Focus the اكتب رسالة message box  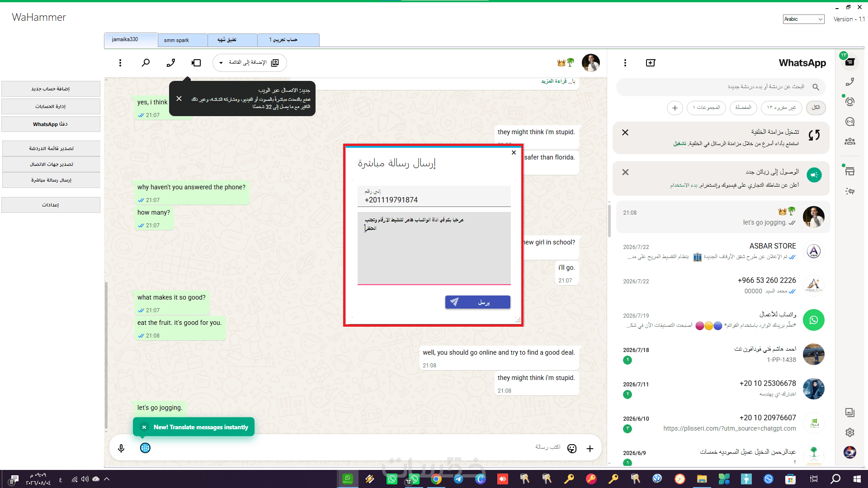[x=357, y=447]
